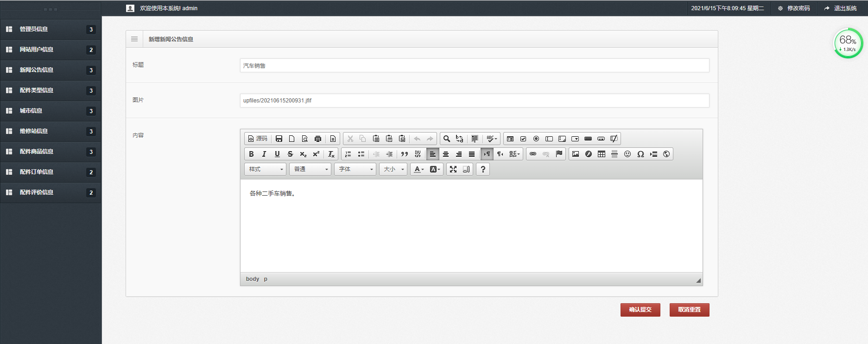Insert a special character (omega)
Viewport: 868px width, 344px height.
click(x=640, y=154)
